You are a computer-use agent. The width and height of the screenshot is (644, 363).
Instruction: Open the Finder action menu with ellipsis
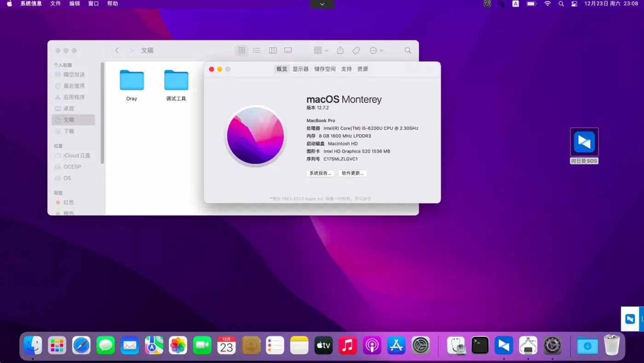375,51
